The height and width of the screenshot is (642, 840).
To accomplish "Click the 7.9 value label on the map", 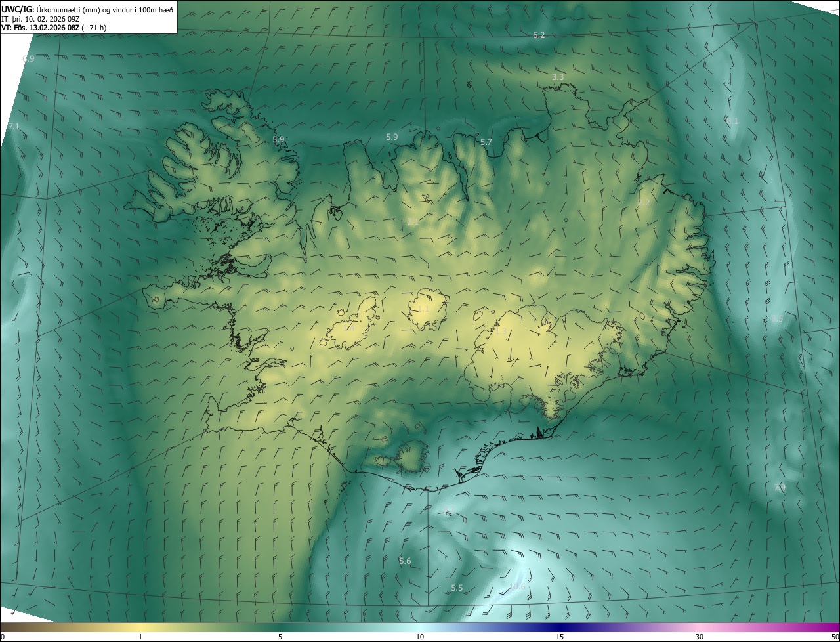I will [x=780, y=487].
